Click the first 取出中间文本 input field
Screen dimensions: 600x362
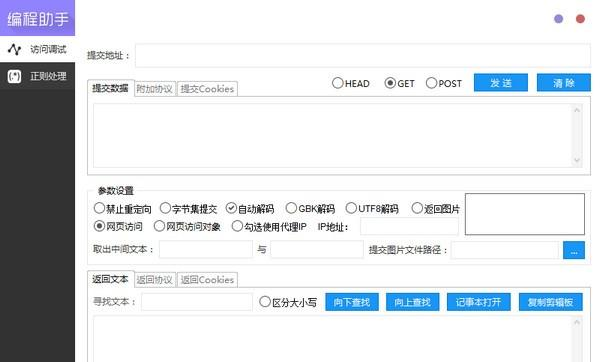(206, 249)
